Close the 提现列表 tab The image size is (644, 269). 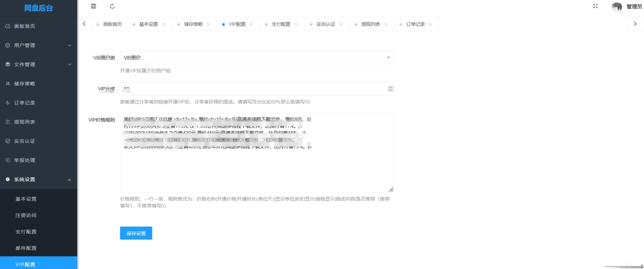(x=386, y=24)
